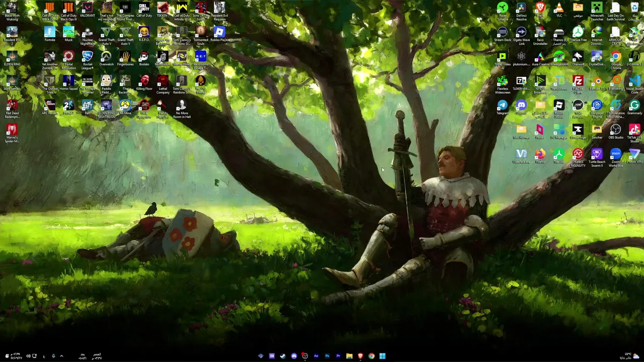Show hidden system tray icons
Image resolution: width=644 pixels, height=362 pixels.
point(61,356)
